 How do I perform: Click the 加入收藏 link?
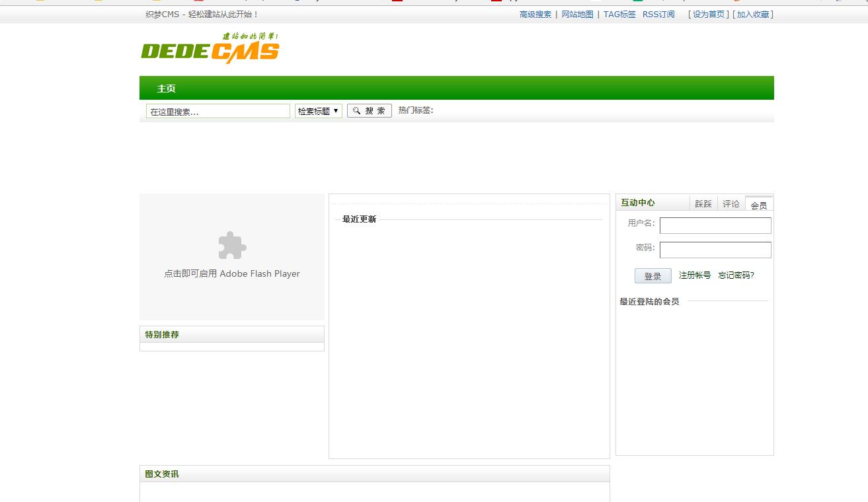[x=753, y=15]
